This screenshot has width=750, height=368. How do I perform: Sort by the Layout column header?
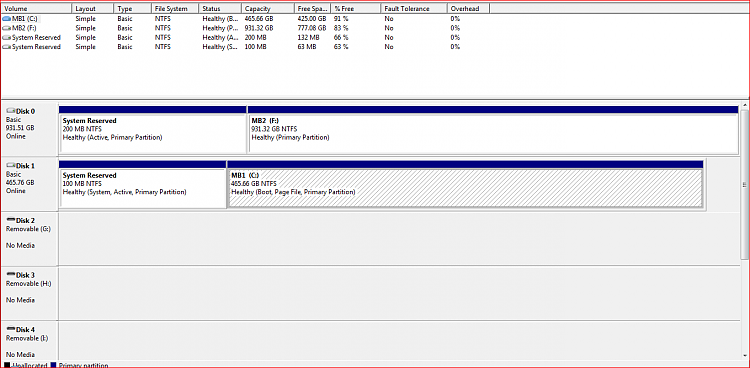pos(93,9)
